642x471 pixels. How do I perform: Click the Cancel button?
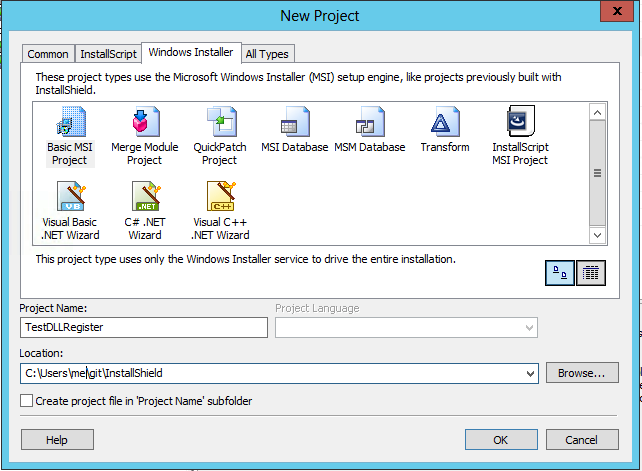click(582, 439)
